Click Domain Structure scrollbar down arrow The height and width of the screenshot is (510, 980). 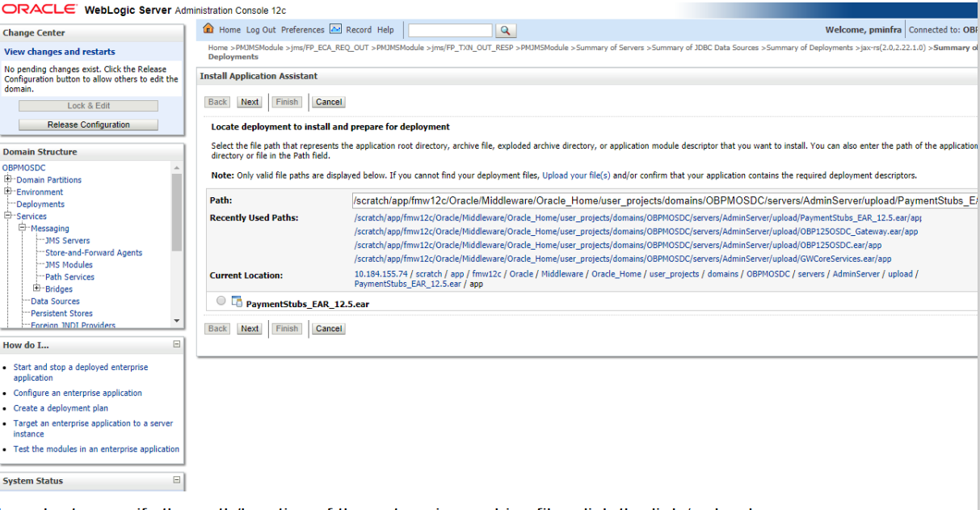coord(177,321)
